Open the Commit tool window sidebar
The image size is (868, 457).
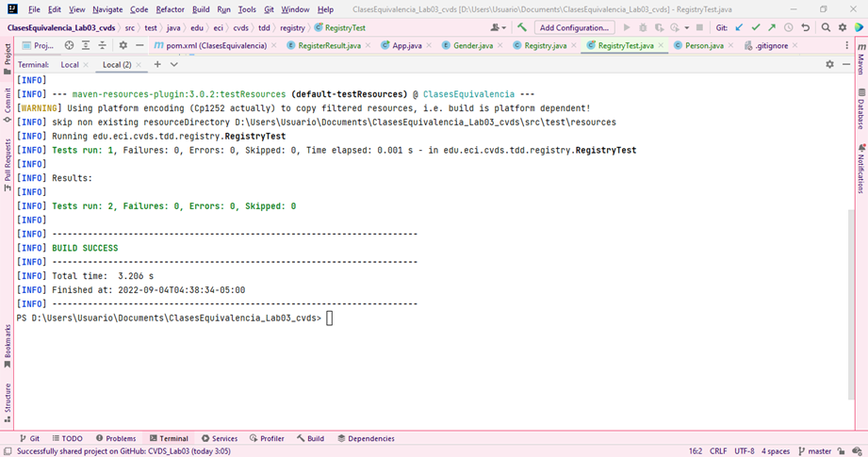click(x=8, y=106)
